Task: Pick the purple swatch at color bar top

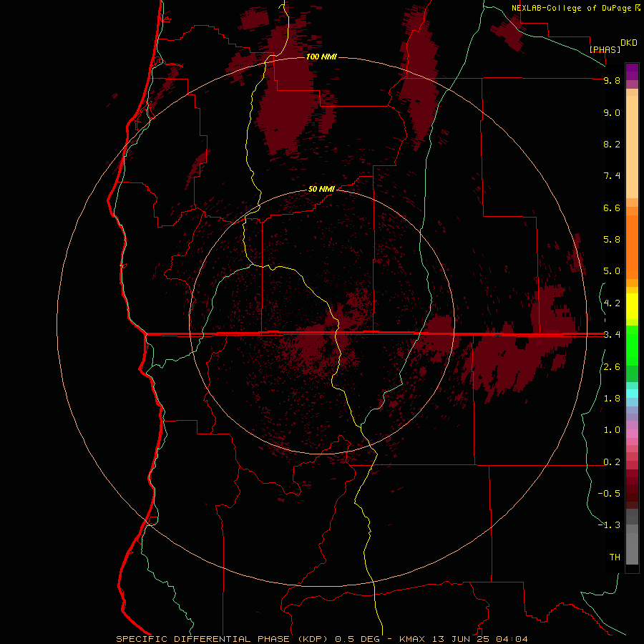Action: tap(632, 72)
